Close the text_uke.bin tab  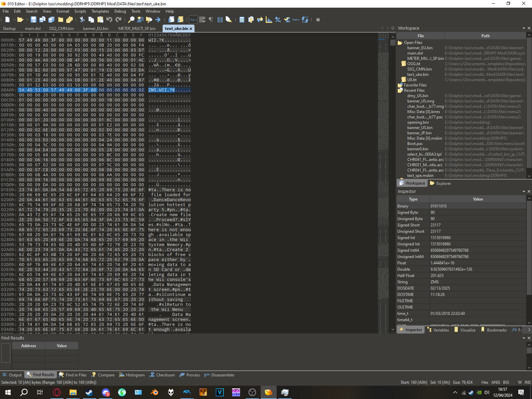[191, 29]
